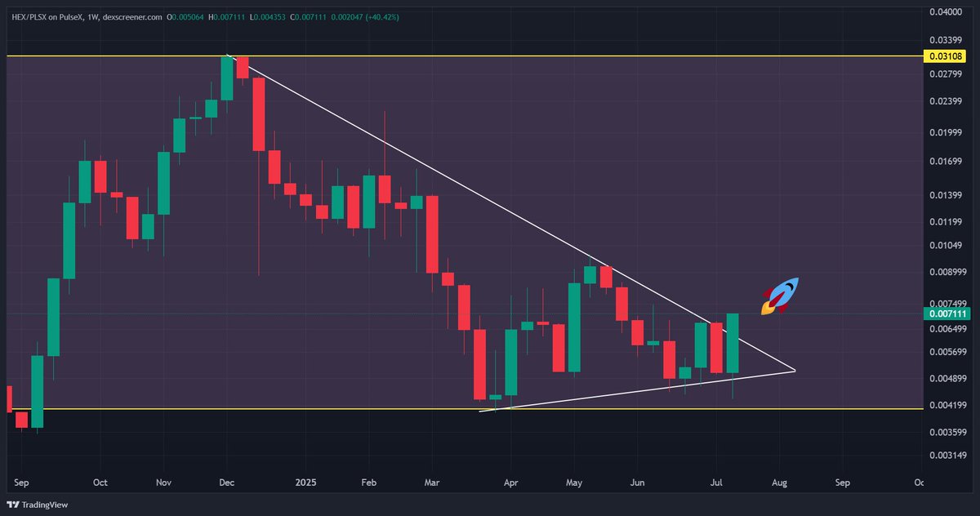This screenshot has height=516, width=980.
Task: Click the 0.003149 price scale label
Action: [x=947, y=455]
